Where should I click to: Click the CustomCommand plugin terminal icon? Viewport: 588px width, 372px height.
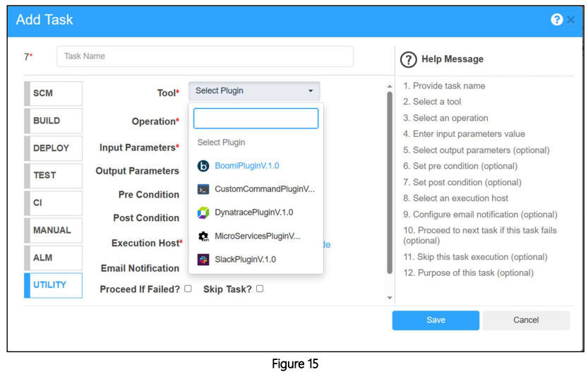point(203,189)
